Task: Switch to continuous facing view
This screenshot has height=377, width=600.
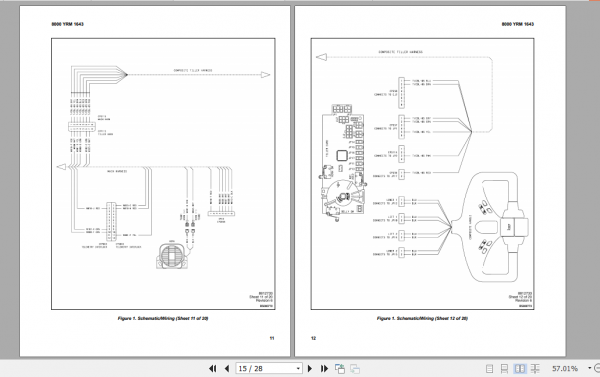Action: (x=535, y=369)
